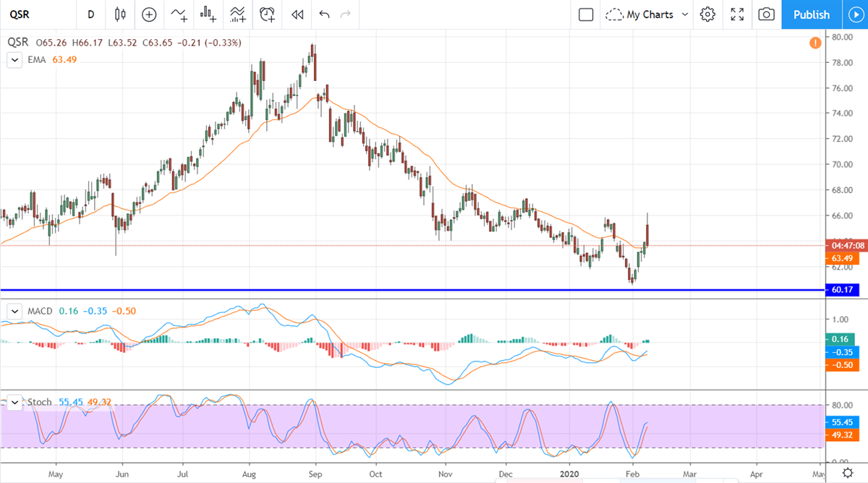
Task: Collapse the MACD indicator legend
Action: pos(14,311)
